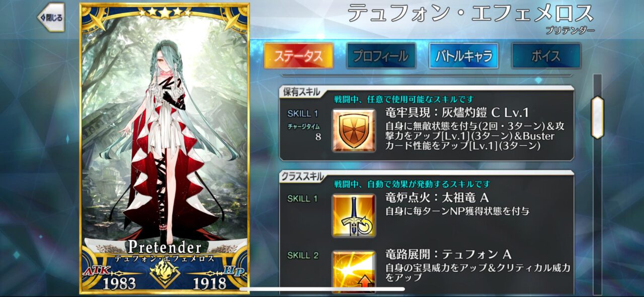Open the プロフィール tab
This screenshot has width=644, height=297.
click(381, 56)
